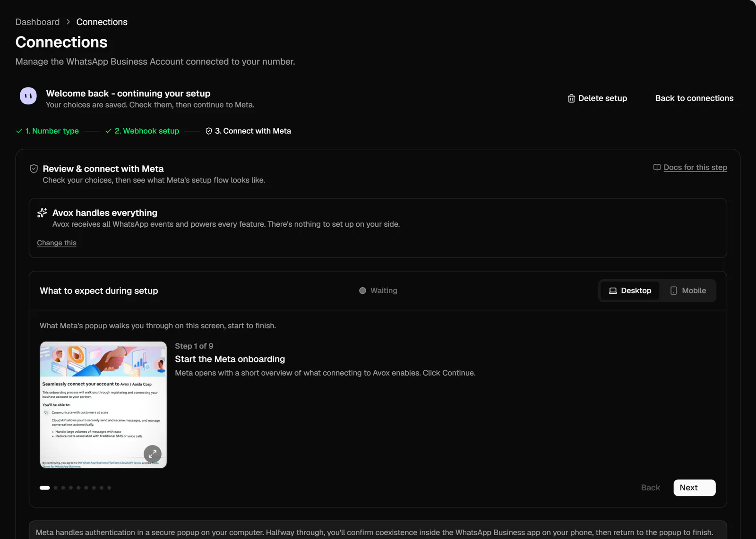Select the first active carousel dot

tap(45, 488)
